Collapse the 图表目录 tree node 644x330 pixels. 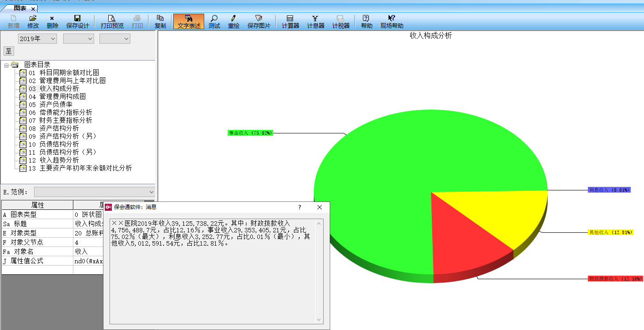coord(7,65)
